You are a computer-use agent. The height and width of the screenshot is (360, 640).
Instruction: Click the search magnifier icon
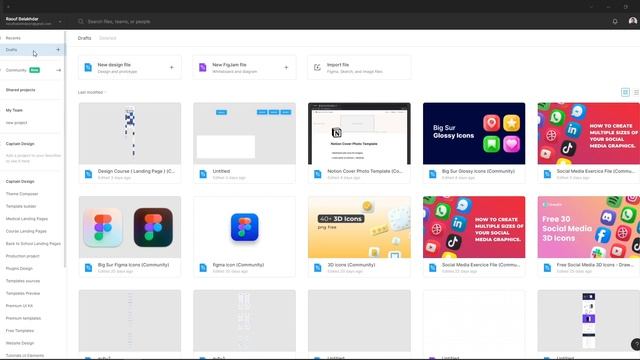(81, 21)
